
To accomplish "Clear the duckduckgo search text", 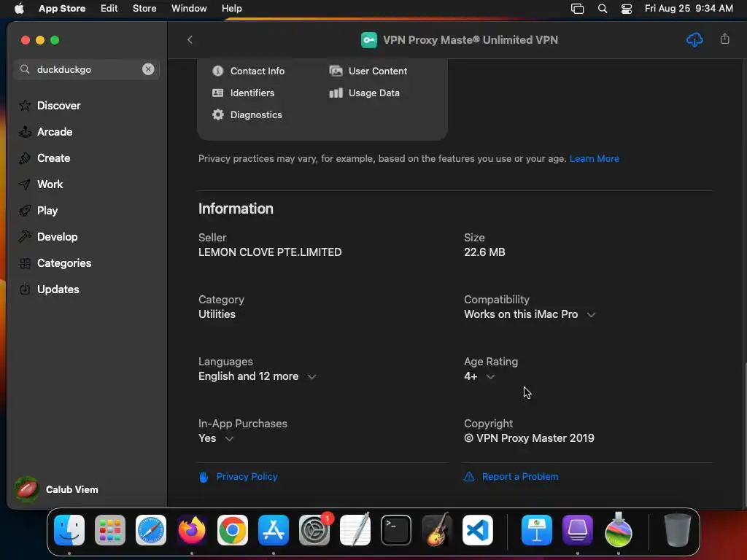I will (148, 69).
